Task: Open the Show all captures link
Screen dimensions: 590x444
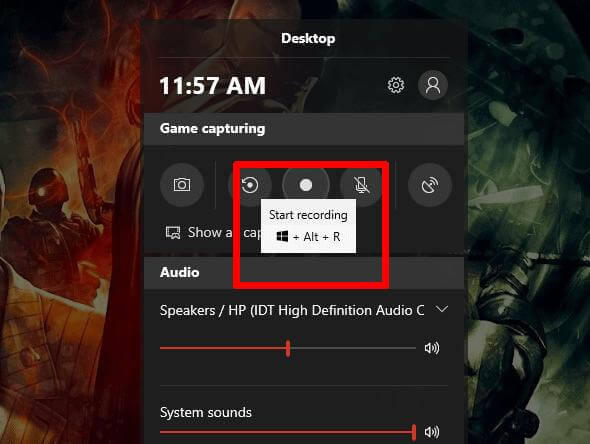Action: pos(213,233)
